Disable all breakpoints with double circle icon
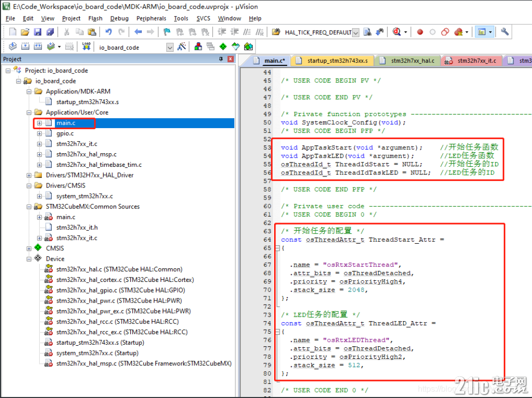Image resolution: width=532 pixels, height=398 pixels. click(445, 32)
